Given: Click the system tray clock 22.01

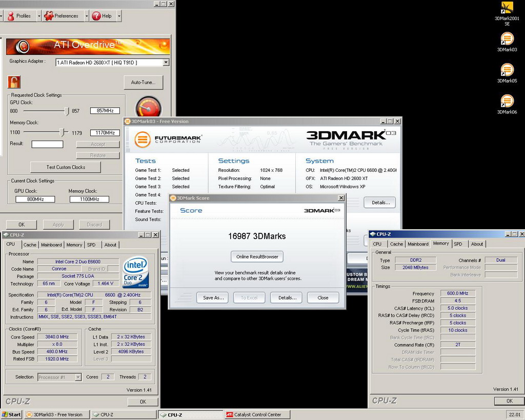Looking at the screenshot, I should coord(514,414).
